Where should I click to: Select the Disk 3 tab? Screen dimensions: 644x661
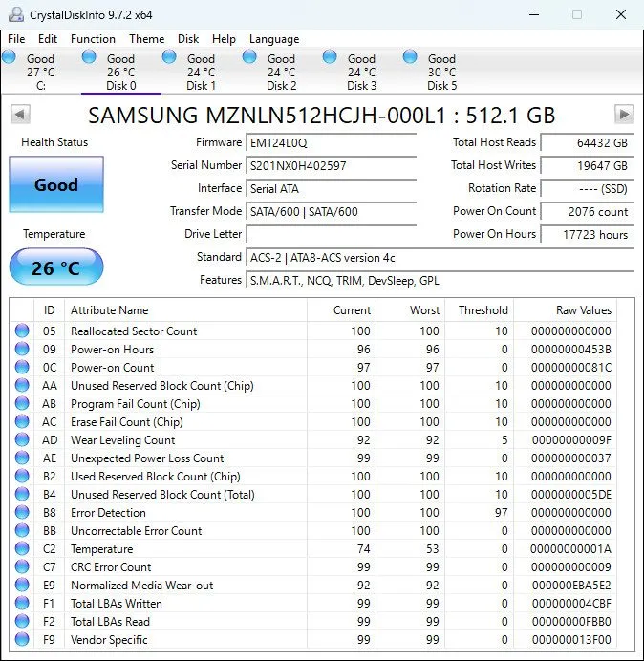click(x=361, y=72)
